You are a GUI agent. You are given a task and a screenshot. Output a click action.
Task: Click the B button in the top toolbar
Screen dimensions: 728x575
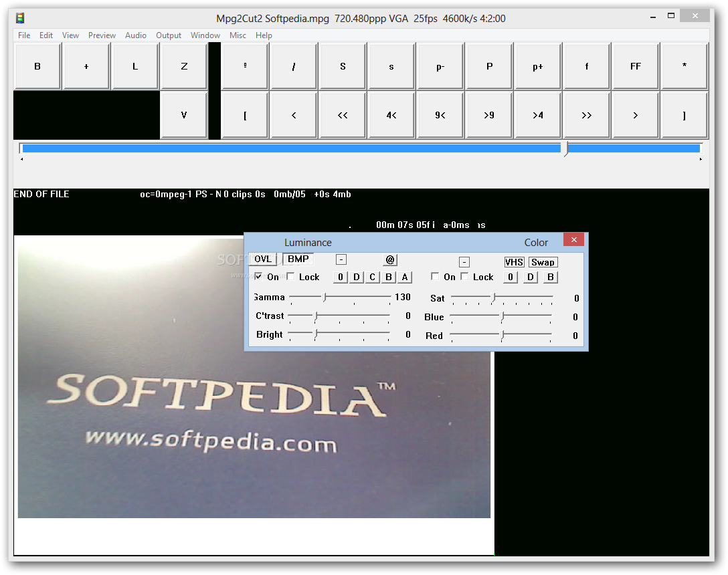pos(37,66)
